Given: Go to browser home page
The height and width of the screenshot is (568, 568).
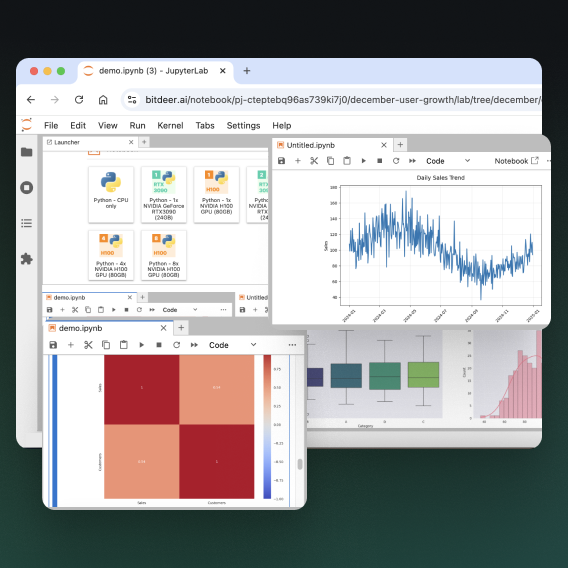Looking at the screenshot, I should (103, 100).
